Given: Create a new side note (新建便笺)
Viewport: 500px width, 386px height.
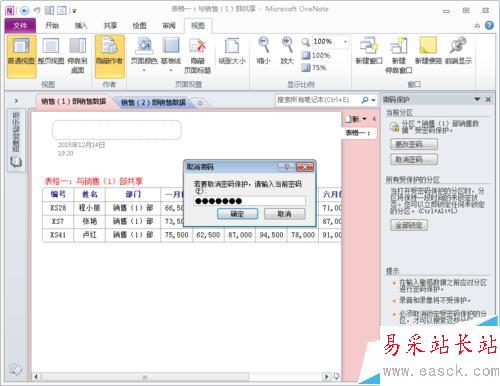Looking at the screenshot, I should (x=428, y=52).
